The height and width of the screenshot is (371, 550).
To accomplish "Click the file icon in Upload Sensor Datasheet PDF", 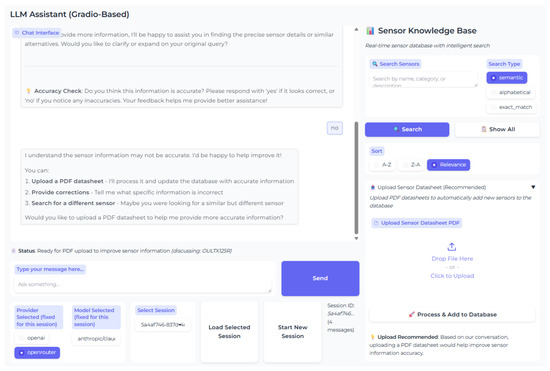I will [376, 223].
